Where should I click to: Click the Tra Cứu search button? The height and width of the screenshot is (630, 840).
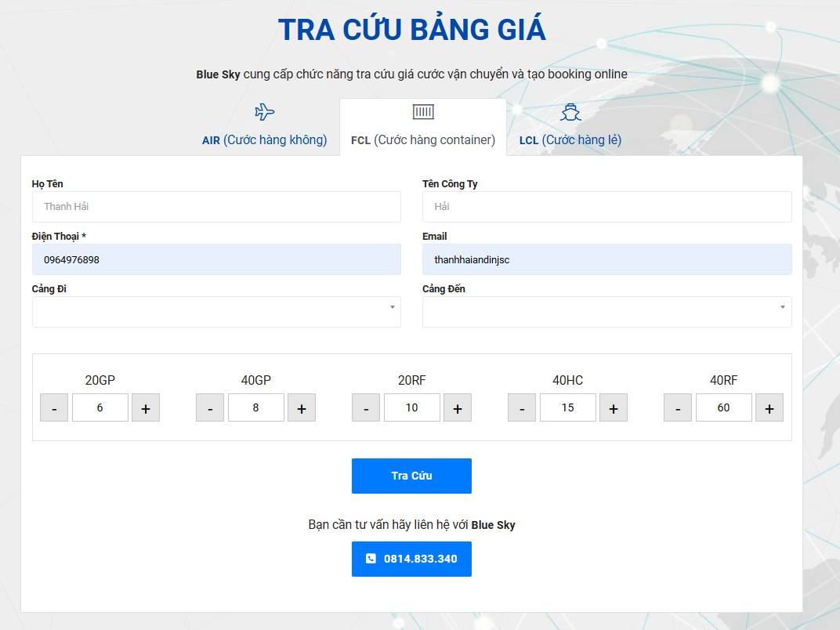pos(411,476)
